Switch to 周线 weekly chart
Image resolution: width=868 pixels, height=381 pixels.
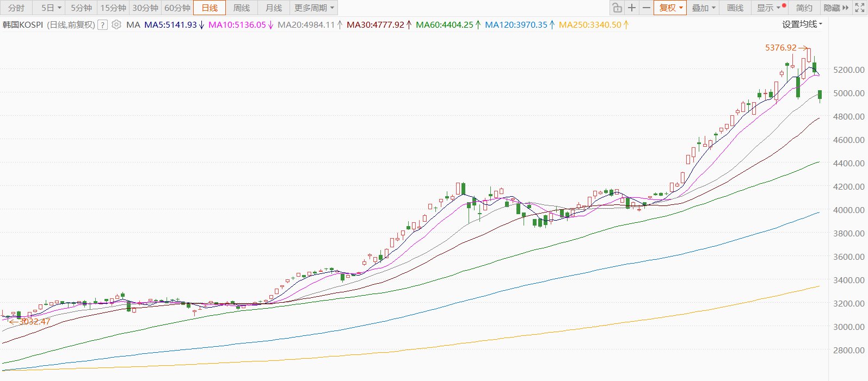tap(242, 8)
